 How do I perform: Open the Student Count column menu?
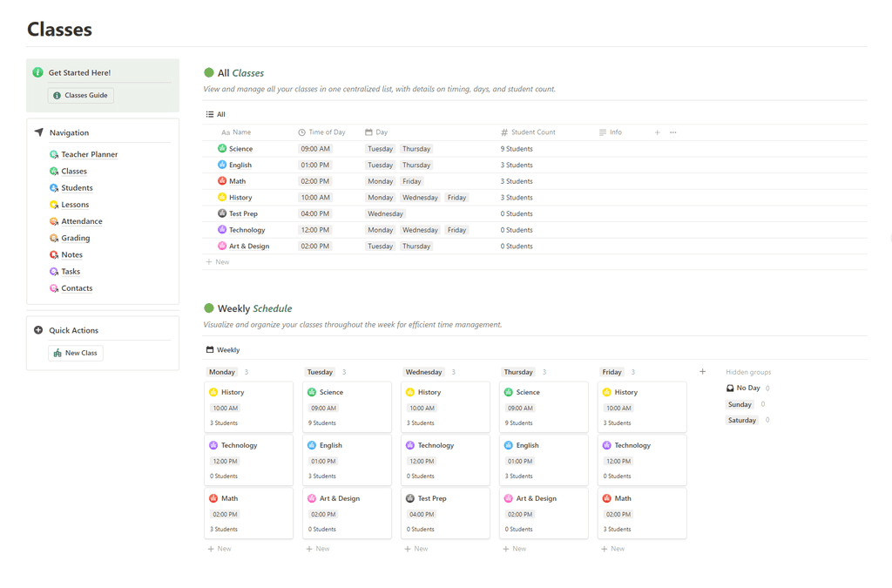point(532,132)
